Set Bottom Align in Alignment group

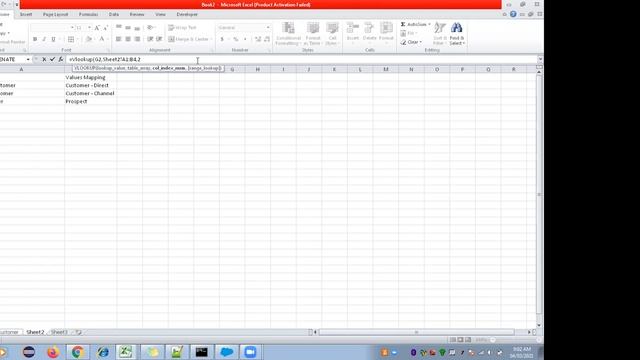pyautogui.click(x=137, y=28)
